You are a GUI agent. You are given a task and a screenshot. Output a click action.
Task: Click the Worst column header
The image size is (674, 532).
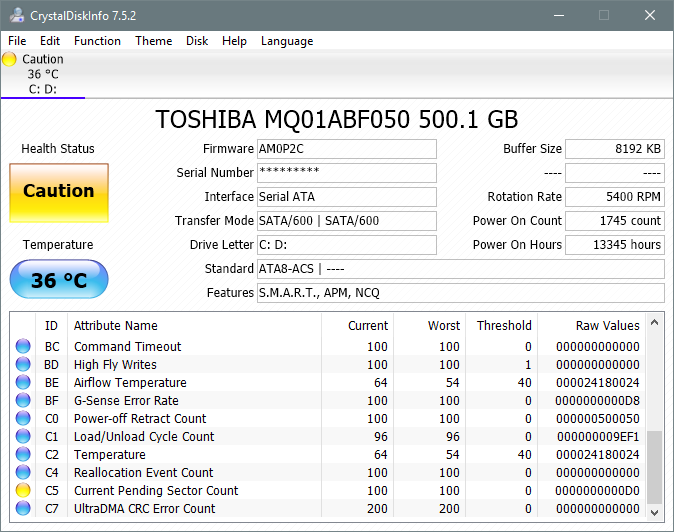(429, 325)
